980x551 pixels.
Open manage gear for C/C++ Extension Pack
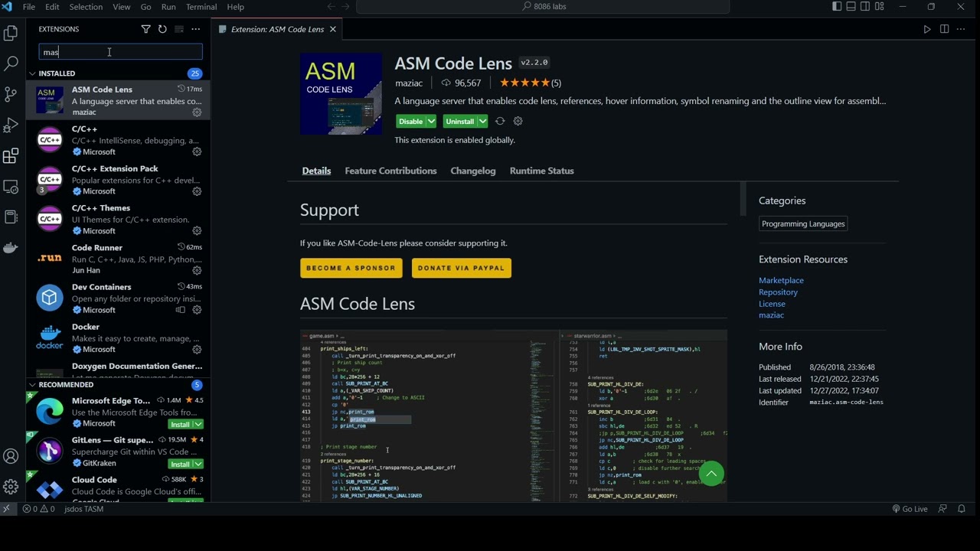pyautogui.click(x=197, y=191)
